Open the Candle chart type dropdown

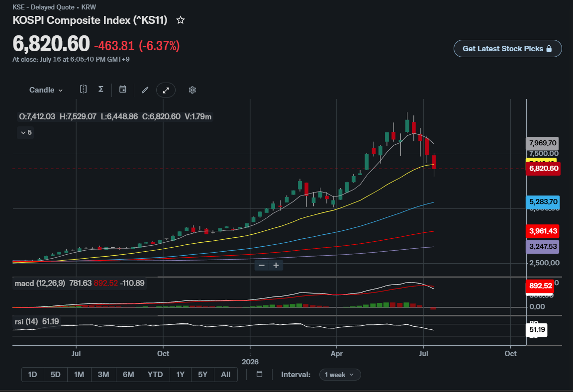point(46,90)
